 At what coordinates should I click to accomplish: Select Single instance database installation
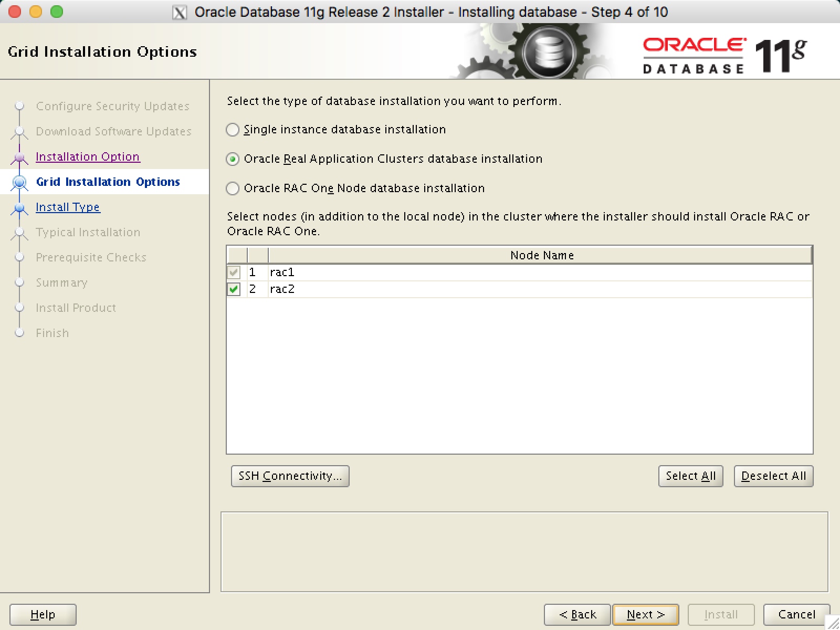(x=233, y=130)
